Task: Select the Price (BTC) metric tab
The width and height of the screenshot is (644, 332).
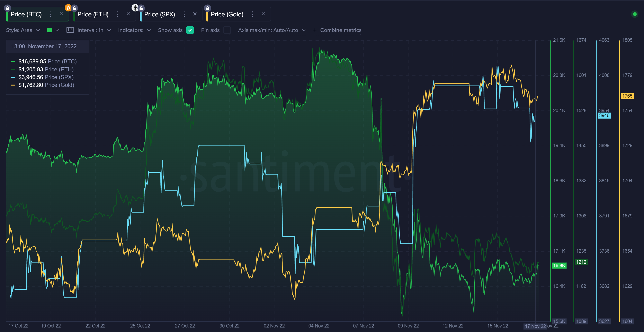Action: [x=26, y=14]
